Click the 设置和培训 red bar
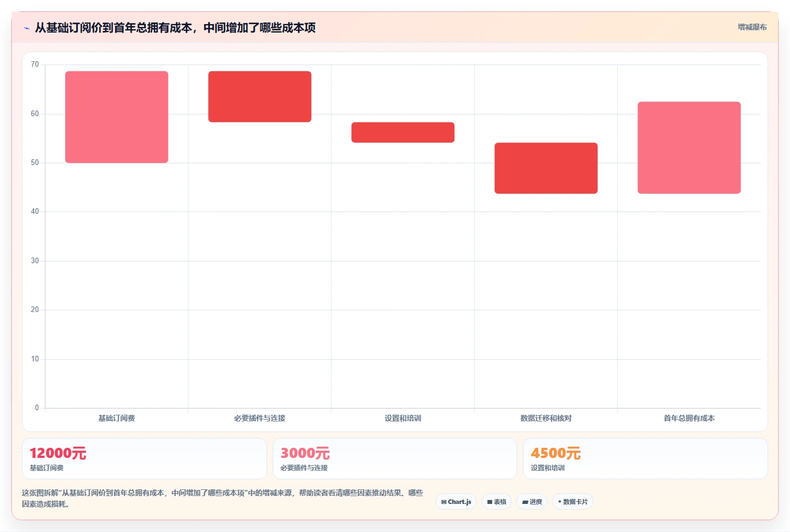Screen dimensions: 790x532 pyautogui.click(x=403, y=132)
